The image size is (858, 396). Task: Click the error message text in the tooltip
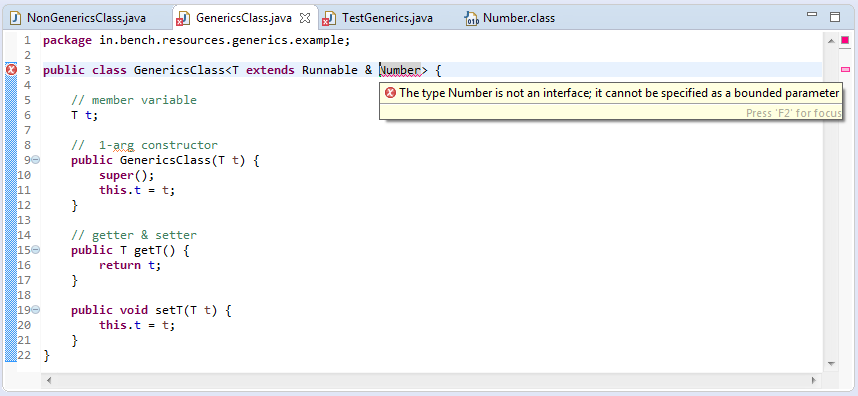tap(619, 93)
